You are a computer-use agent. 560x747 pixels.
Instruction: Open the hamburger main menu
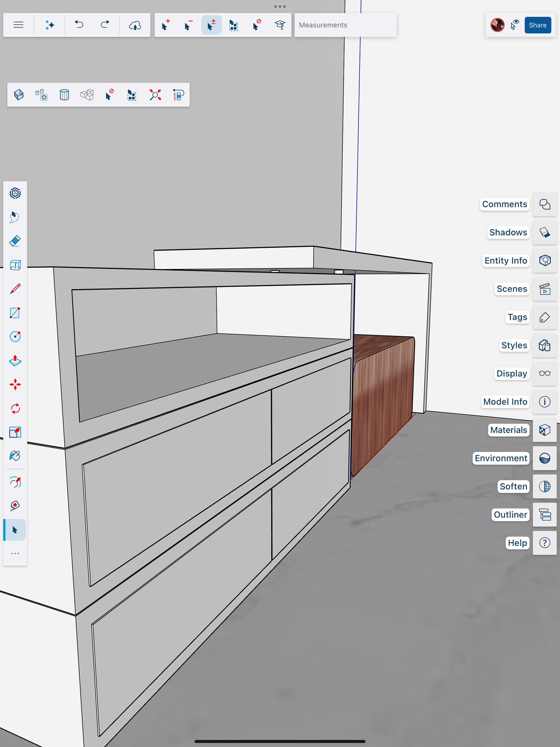point(18,25)
